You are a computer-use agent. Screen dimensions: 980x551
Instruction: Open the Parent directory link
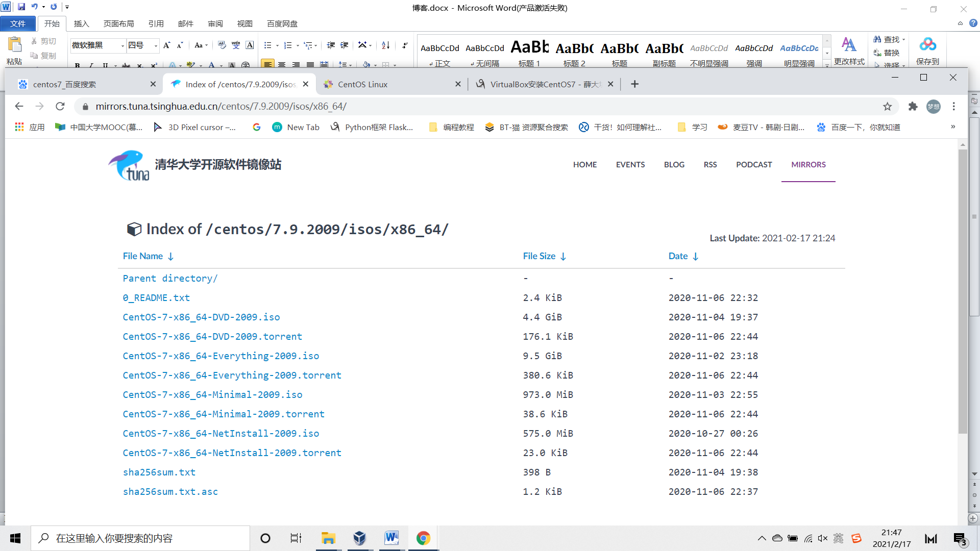click(170, 278)
